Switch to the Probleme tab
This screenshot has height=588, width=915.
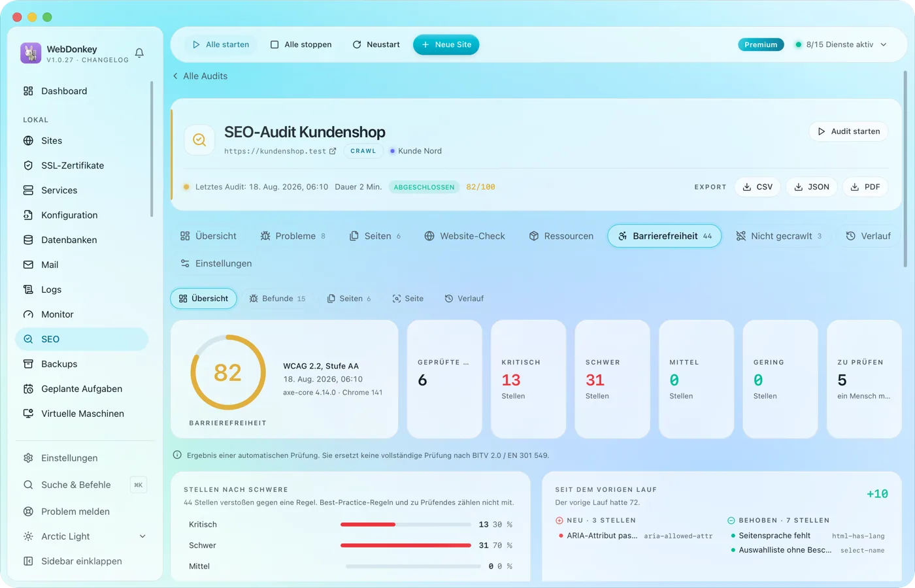pos(293,236)
